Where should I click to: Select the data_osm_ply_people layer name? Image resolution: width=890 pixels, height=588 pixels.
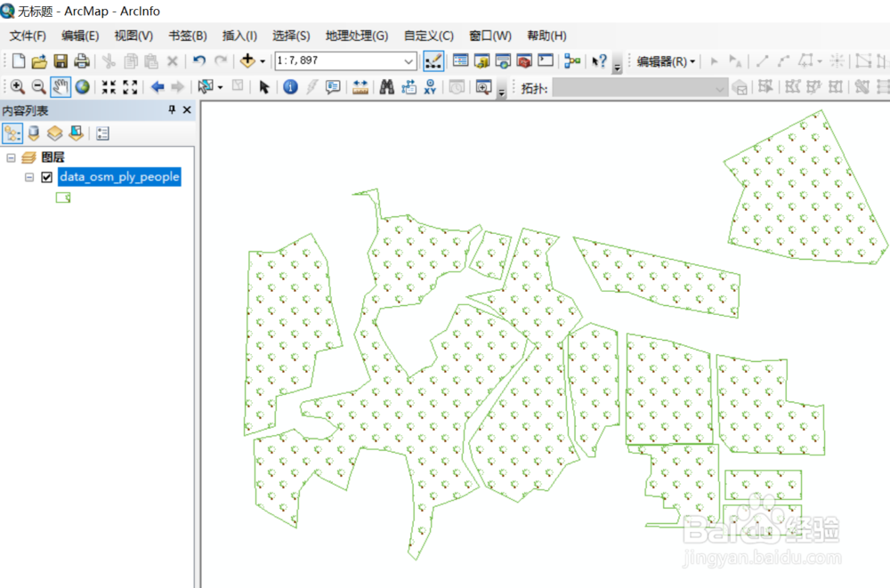(x=119, y=176)
